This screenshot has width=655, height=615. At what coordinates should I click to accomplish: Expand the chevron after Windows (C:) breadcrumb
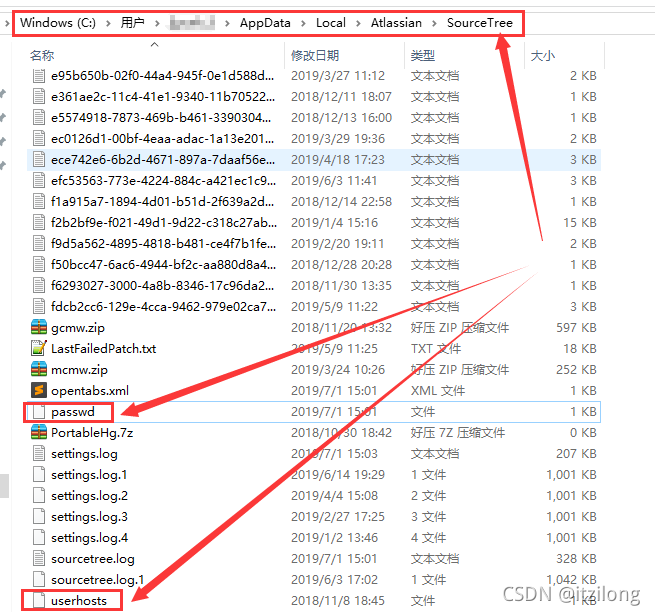click(x=108, y=23)
